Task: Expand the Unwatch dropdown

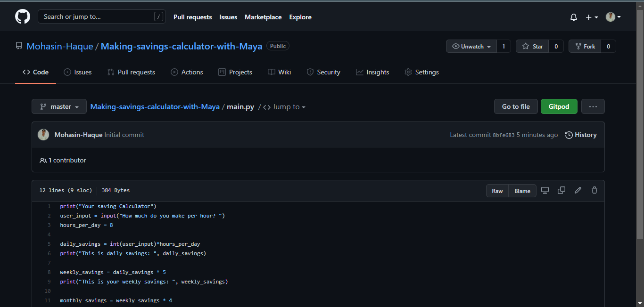Action: tap(471, 46)
